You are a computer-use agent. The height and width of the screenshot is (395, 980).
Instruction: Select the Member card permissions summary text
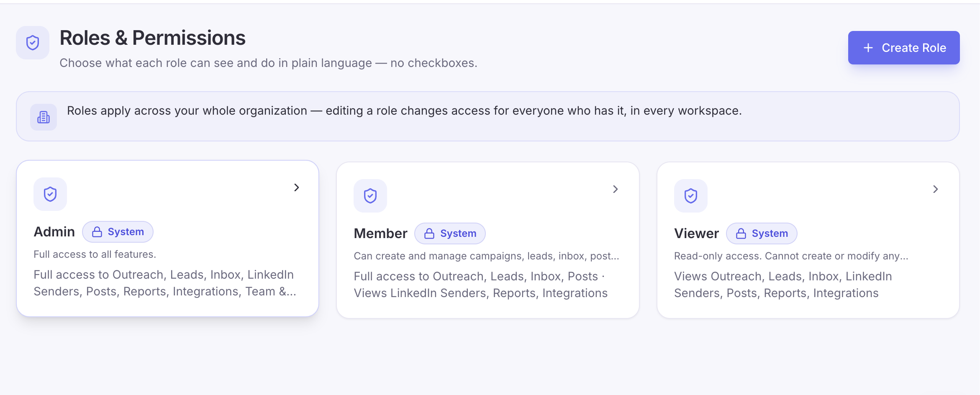481,285
